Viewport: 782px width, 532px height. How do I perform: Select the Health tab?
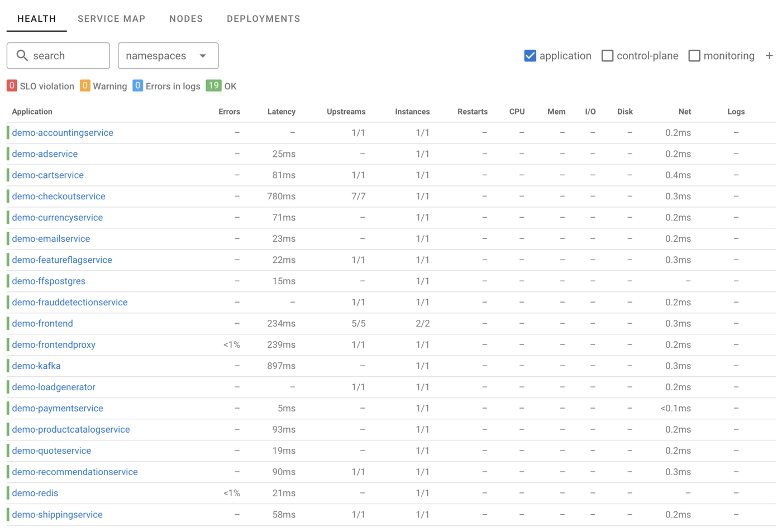click(x=37, y=19)
